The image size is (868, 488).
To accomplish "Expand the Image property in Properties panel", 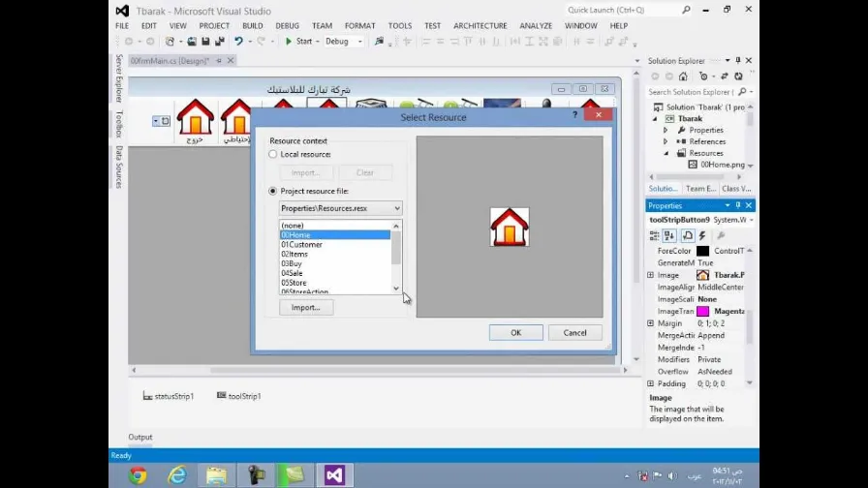I will tap(650, 275).
